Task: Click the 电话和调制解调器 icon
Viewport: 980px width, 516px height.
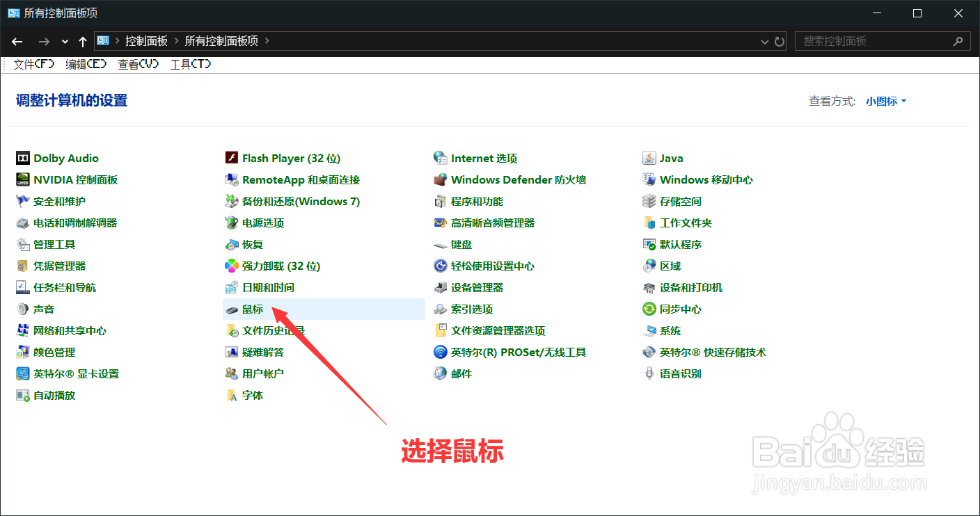Action: point(23,223)
